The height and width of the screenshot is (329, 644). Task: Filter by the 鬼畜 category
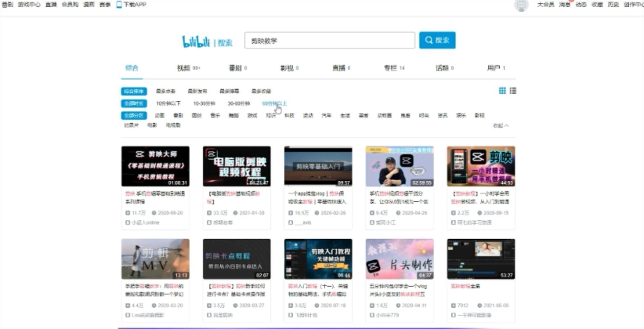(x=405, y=116)
